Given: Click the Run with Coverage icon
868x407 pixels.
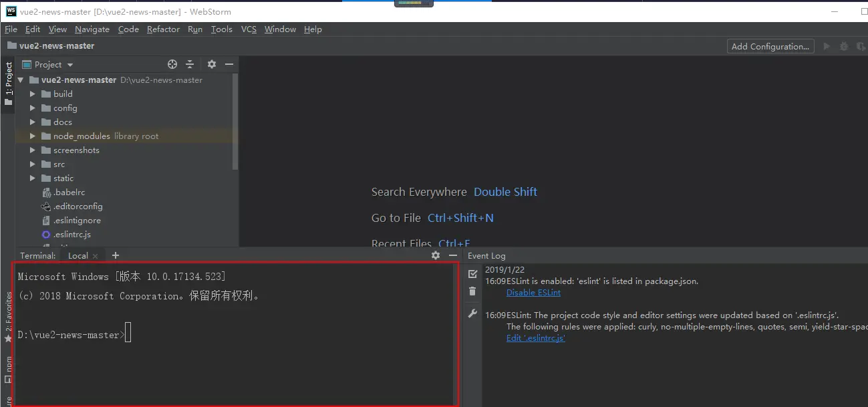Looking at the screenshot, I should coord(861,46).
